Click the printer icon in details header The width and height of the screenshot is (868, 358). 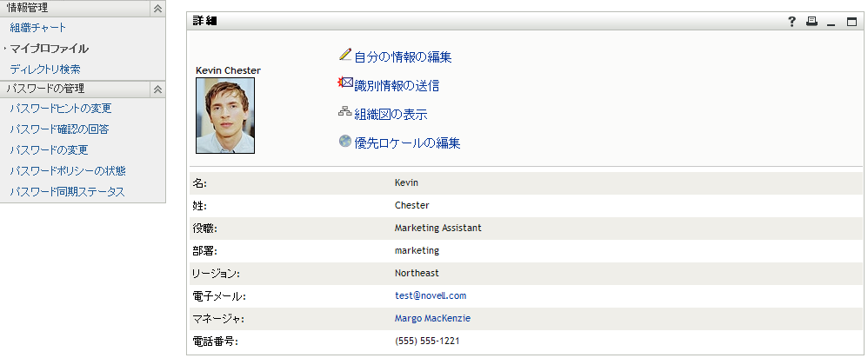click(x=811, y=22)
